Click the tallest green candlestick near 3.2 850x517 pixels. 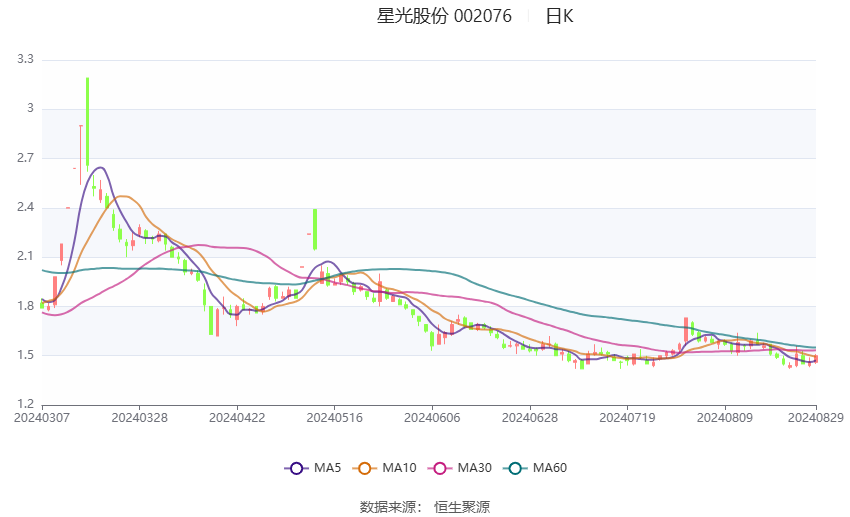(87, 124)
